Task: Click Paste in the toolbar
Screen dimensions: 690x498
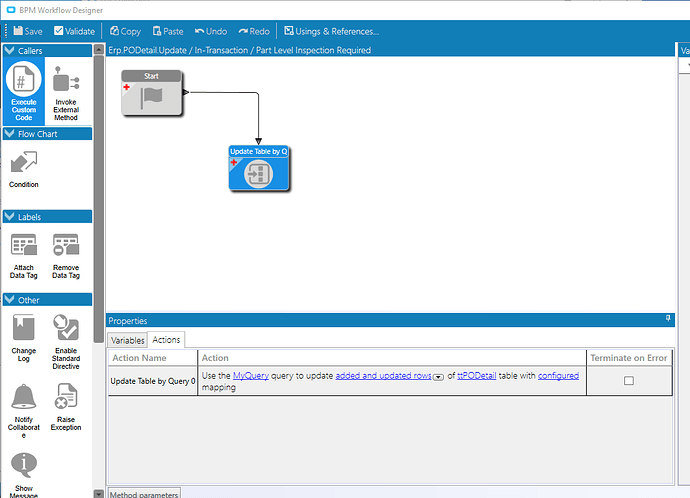Action: [x=168, y=31]
